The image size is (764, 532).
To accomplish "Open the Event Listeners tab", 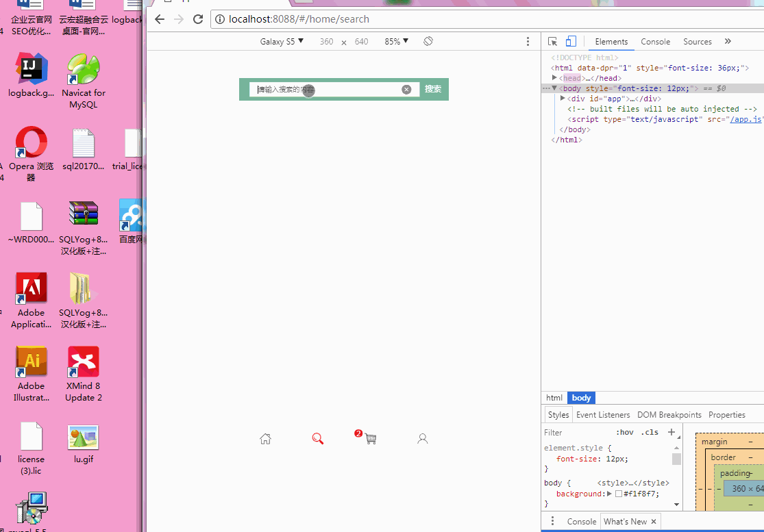I will [603, 415].
